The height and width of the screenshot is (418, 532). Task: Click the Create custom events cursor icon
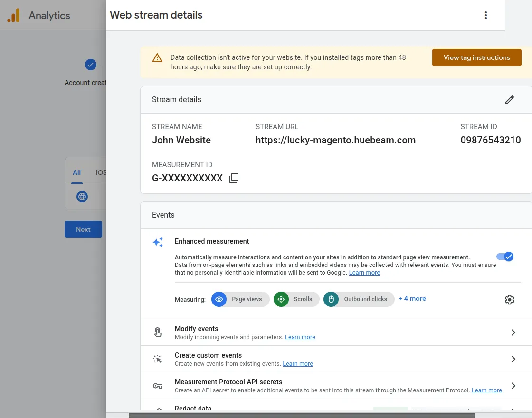pyautogui.click(x=157, y=359)
